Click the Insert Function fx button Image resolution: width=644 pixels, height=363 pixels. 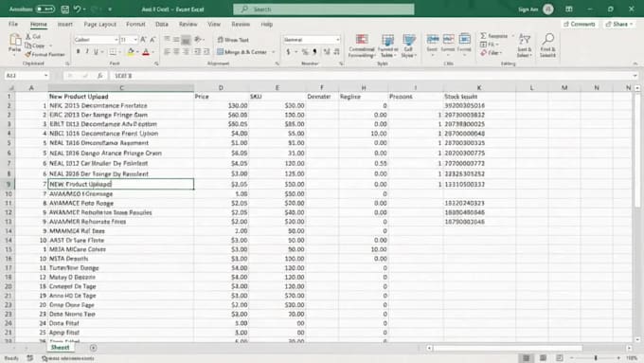[x=99, y=76]
